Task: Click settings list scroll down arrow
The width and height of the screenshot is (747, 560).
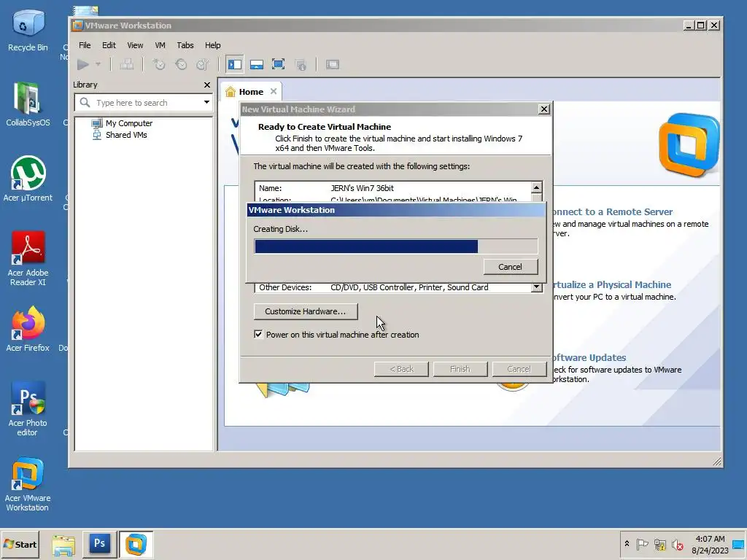Action: pyautogui.click(x=536, y=287)
